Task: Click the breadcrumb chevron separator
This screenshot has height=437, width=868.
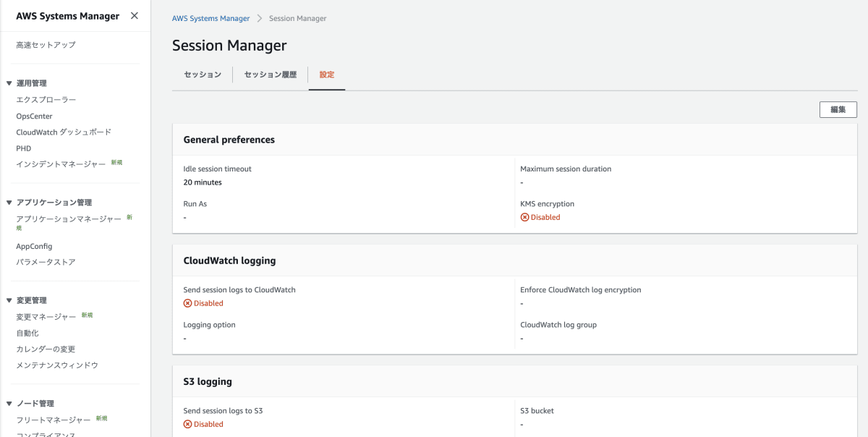Action: (259, 19)
